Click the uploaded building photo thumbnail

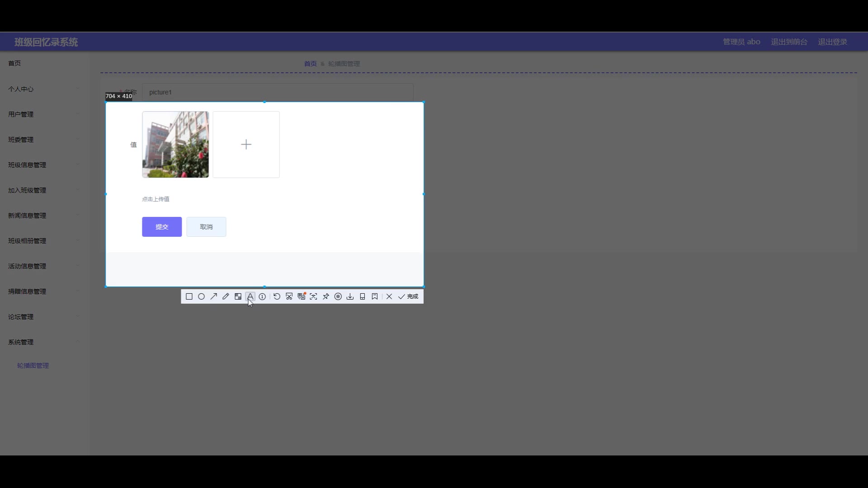click(x=175, y=145)
